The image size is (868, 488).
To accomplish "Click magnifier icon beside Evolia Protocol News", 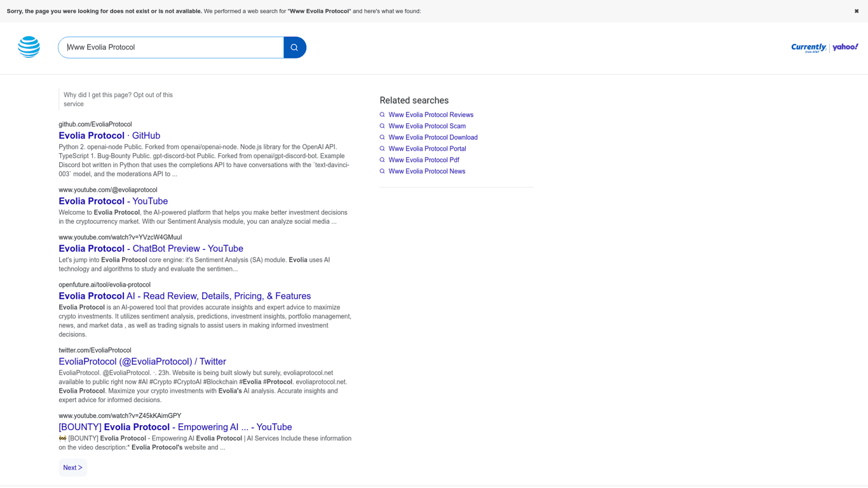I will tap(382, 172).
